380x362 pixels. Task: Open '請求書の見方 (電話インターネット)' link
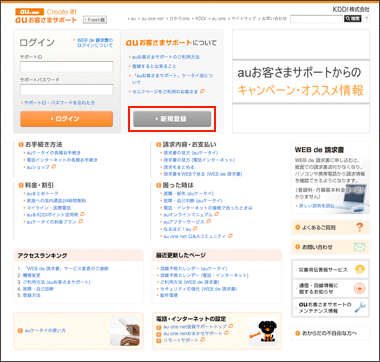coord(199,160)
